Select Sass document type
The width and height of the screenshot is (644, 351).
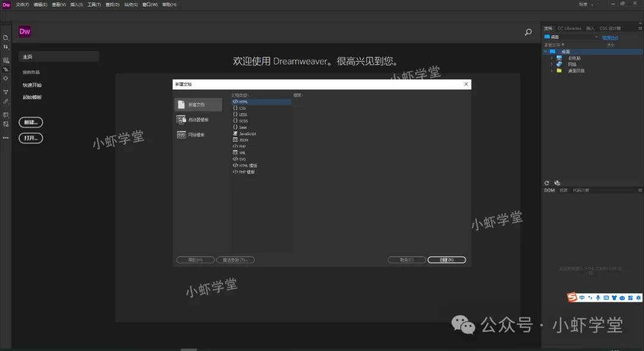pyautogui.click(x=261, y=128)
